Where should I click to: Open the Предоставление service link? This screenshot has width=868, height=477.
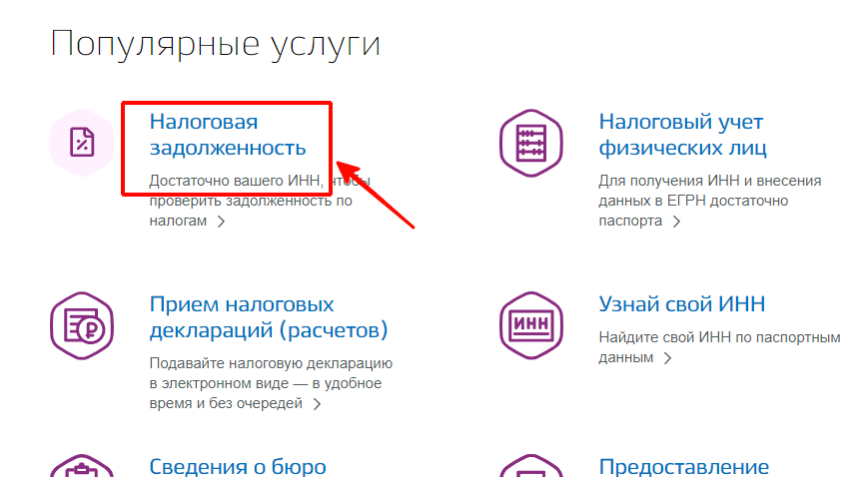pos(683,466)
